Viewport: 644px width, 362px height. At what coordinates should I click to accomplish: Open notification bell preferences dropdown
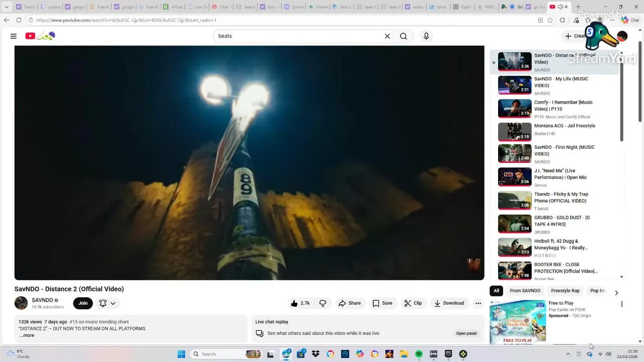108,303
